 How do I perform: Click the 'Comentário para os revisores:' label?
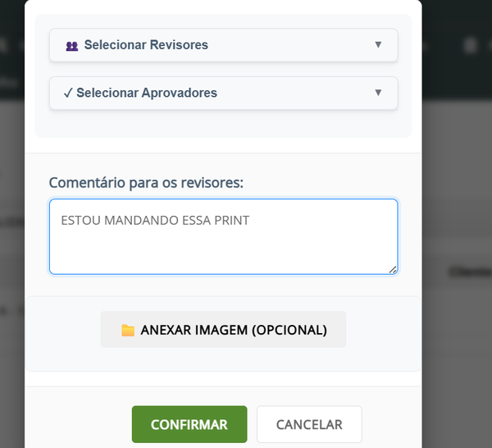tap(146, 182)
